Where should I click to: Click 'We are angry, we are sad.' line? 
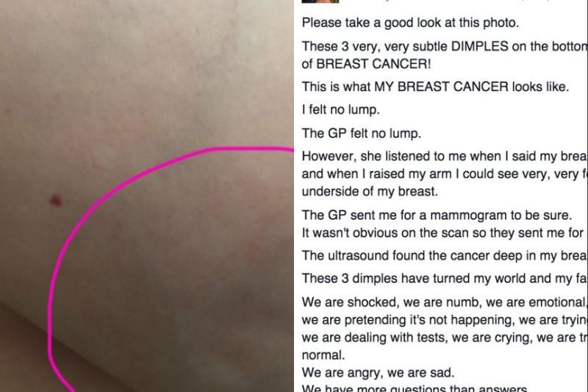tap(378, 372)
